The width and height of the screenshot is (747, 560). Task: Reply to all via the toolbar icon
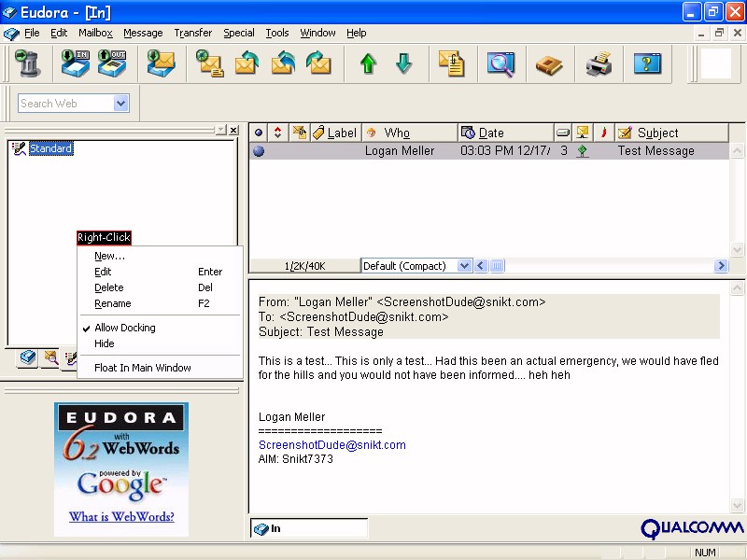point(283,63)
